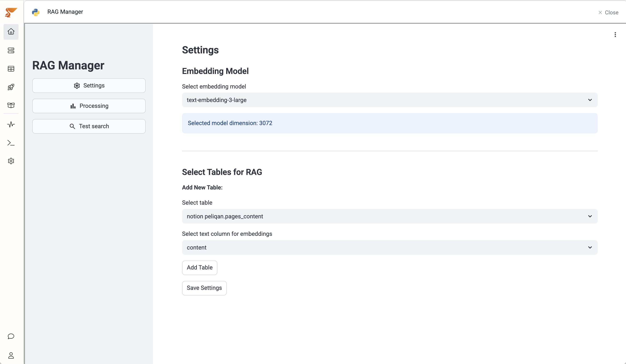Open the package box icon in sidebar
This screenshot has width=626, height=364.
[x=11, y=106]
